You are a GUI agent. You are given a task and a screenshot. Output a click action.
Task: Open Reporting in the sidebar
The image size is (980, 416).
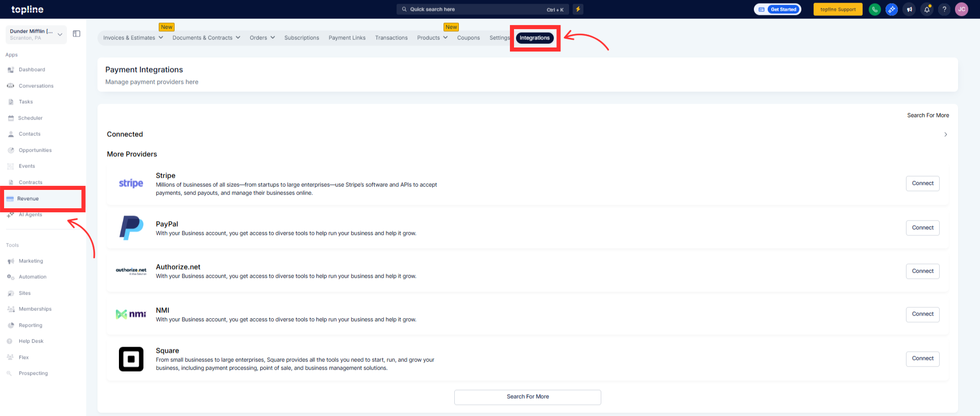tap(30, 325)
